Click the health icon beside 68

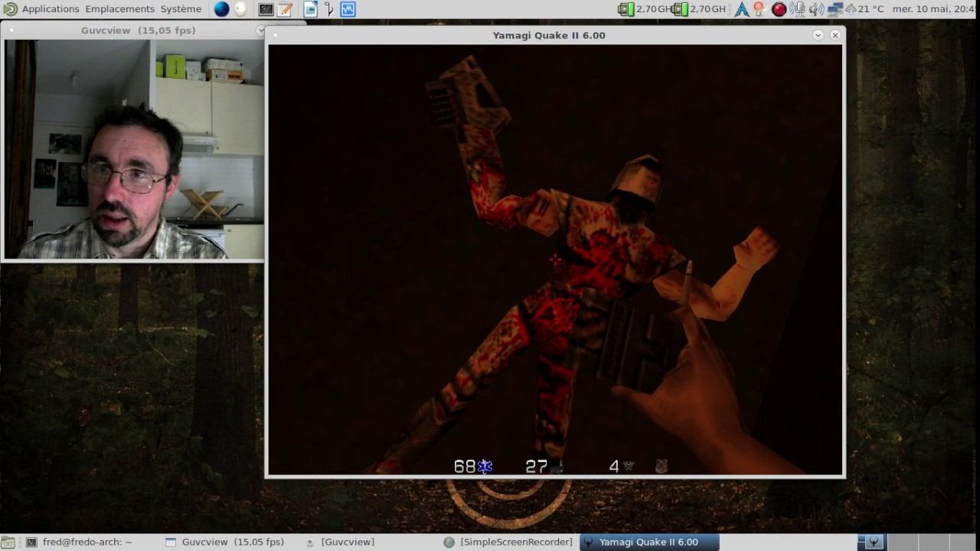coord(485,466)
